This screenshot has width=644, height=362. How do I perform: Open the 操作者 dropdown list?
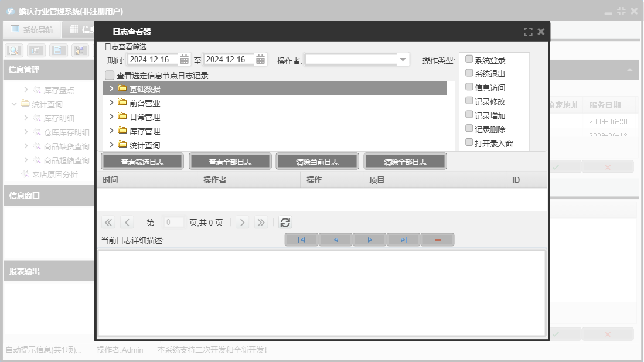[403, 60]
